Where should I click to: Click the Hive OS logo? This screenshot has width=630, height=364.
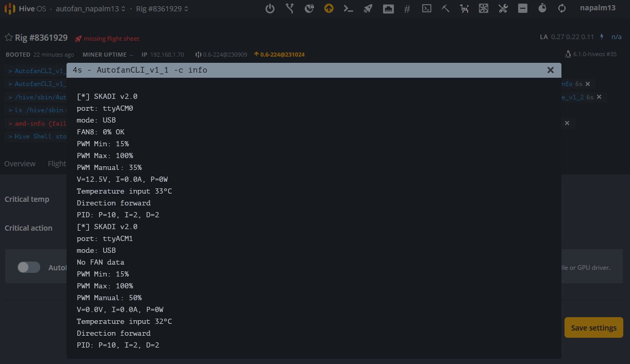10,9
